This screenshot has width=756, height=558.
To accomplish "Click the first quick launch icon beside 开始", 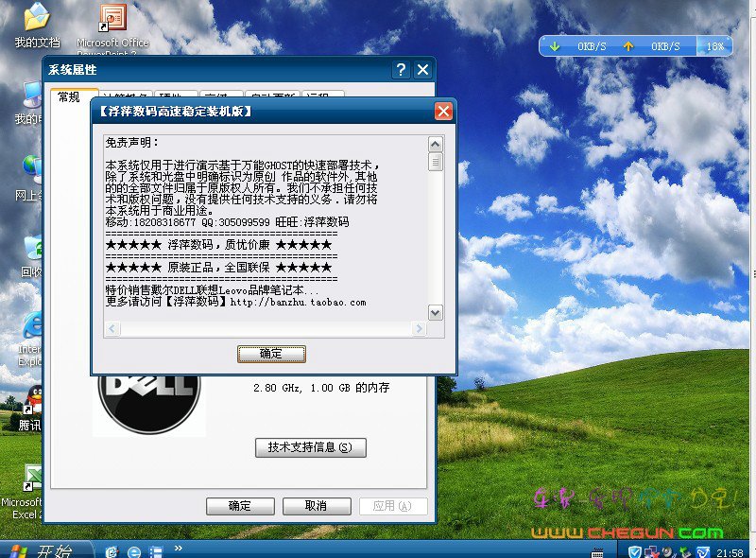I will [x=112, y=551].
